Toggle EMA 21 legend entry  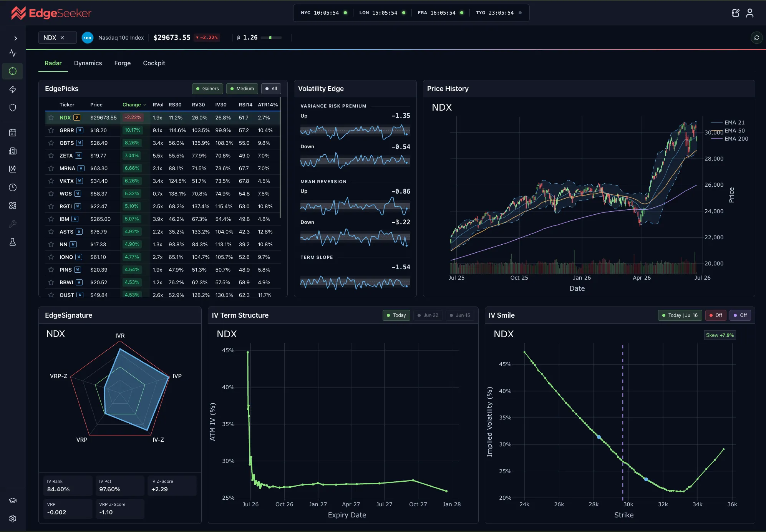(x=728, y=123)
